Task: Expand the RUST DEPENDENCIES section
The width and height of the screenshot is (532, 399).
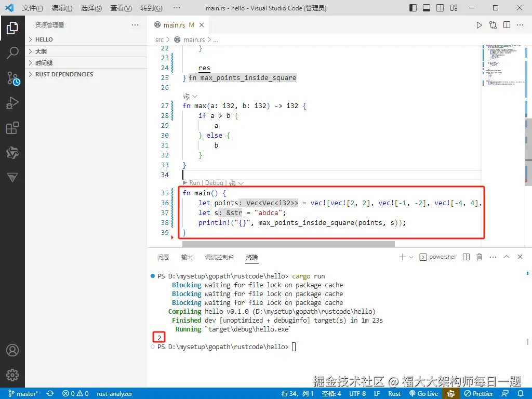Action: pyautogui.click(x=86, y=74)
